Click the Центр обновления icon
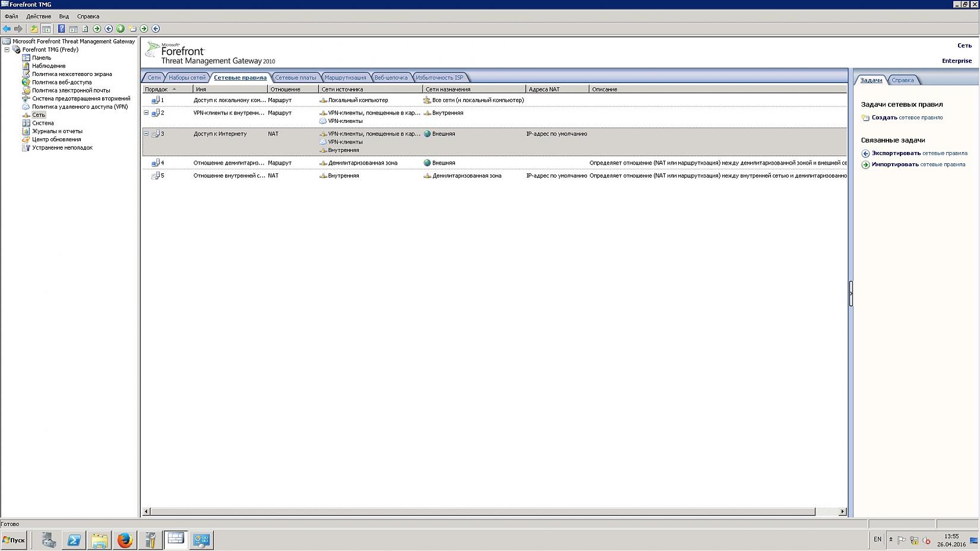Screen dimensions: 980x551 tap(26, 140)
